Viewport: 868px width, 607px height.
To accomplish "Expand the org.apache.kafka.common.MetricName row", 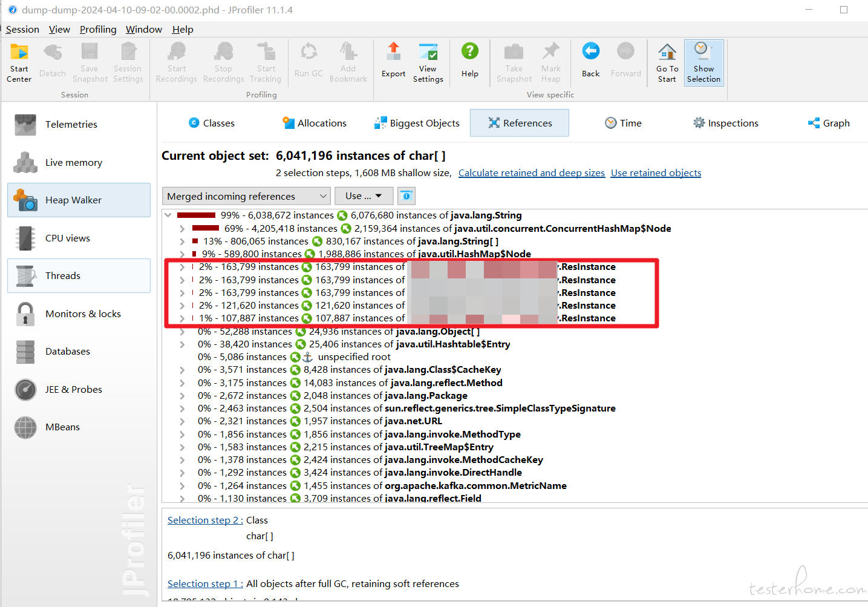I will [x=182, y=485].
